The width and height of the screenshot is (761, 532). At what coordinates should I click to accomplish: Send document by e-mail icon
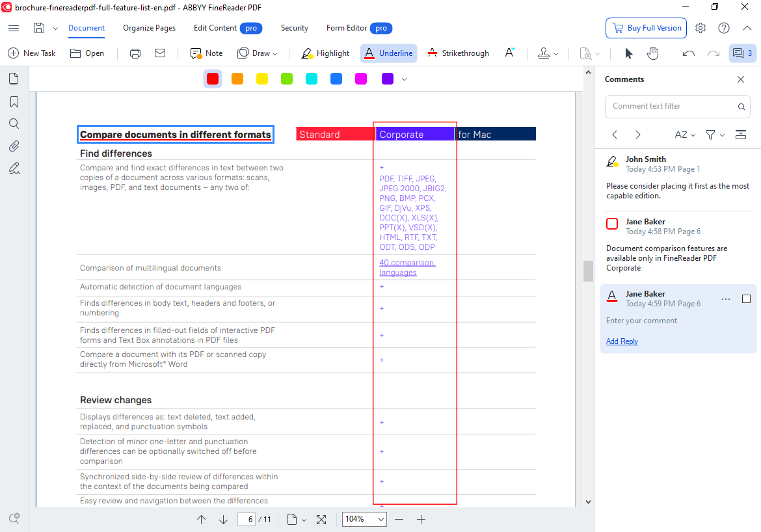pos(160,53)
